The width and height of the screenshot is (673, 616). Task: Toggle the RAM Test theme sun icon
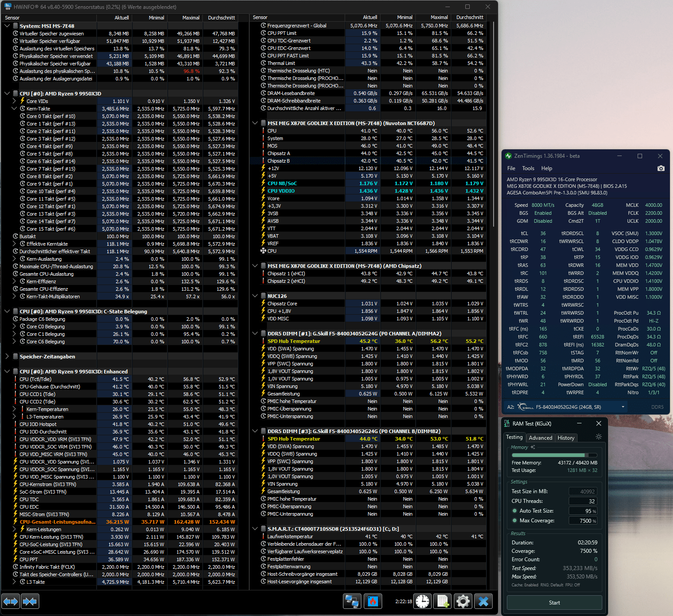point(599,437)
